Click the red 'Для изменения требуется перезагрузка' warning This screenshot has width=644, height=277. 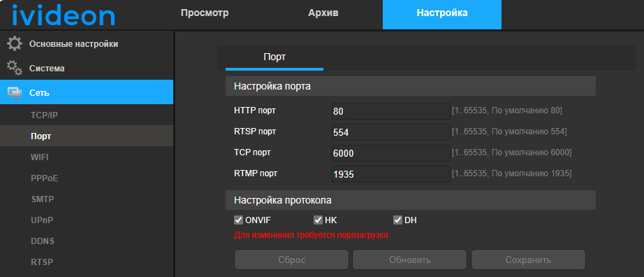tap(311, 236)
